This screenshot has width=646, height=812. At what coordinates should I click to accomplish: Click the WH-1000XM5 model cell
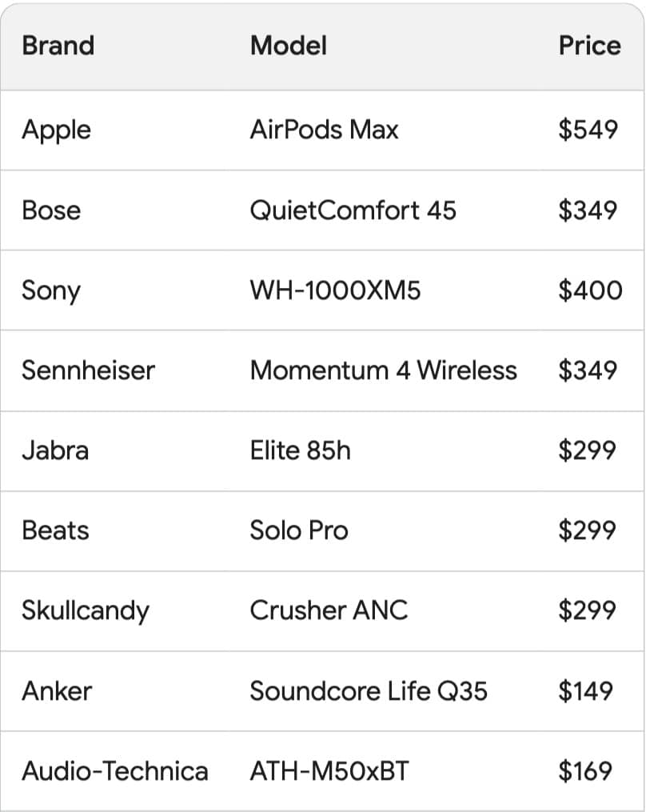point(335,290)
